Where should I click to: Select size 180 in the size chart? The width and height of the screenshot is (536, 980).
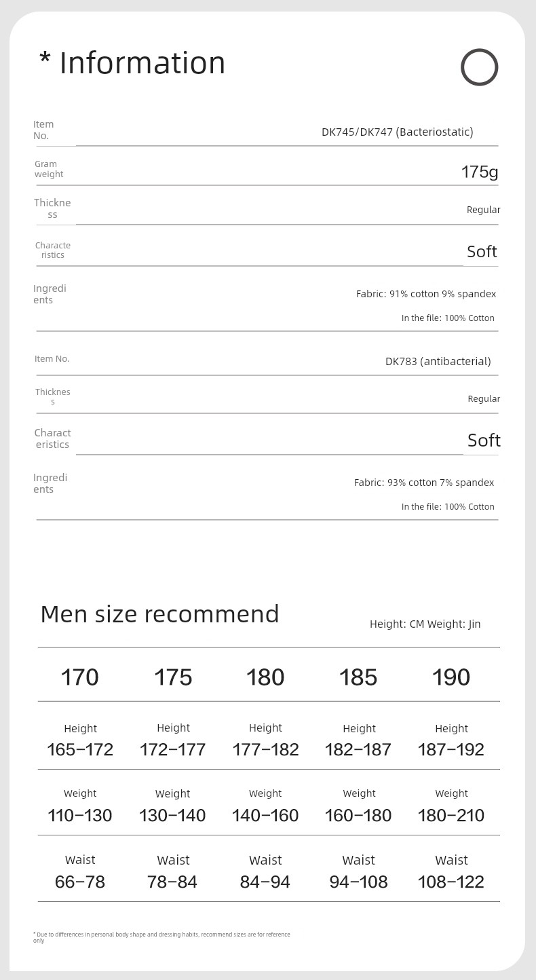265,677
